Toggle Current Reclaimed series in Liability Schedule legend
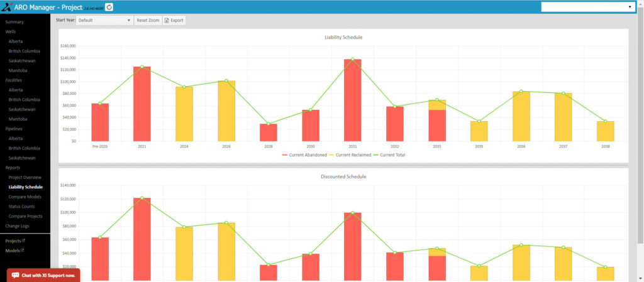This screenshot has height=282, width=644. (350, 155)
